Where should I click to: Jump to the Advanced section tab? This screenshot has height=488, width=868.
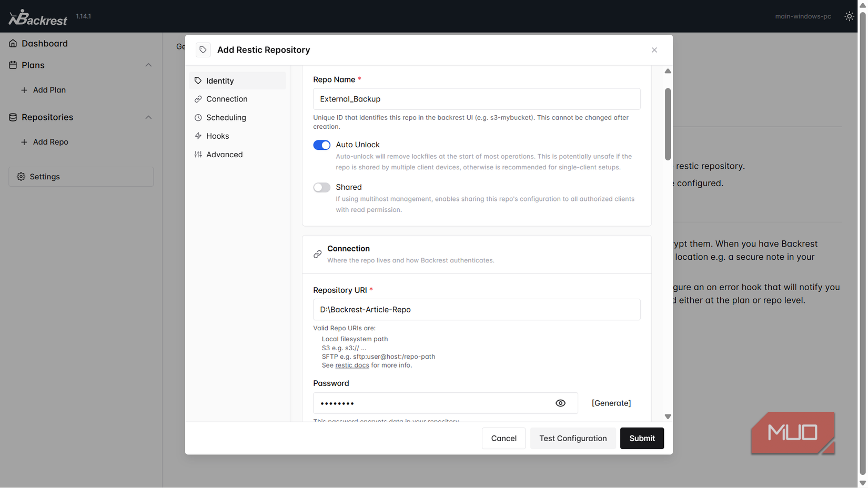237,155
